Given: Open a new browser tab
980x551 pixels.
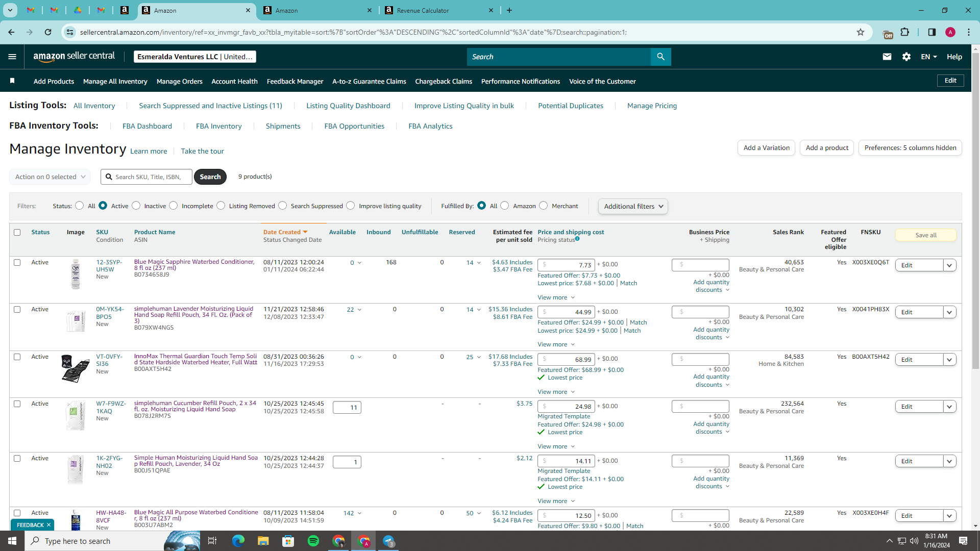Looking at the screenshot, I should (x=509, y=10).
